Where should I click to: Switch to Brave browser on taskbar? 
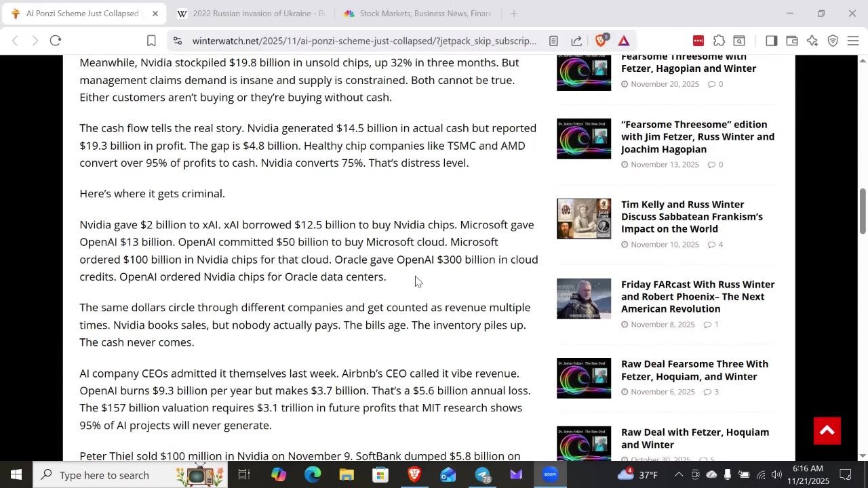point(414,474)
